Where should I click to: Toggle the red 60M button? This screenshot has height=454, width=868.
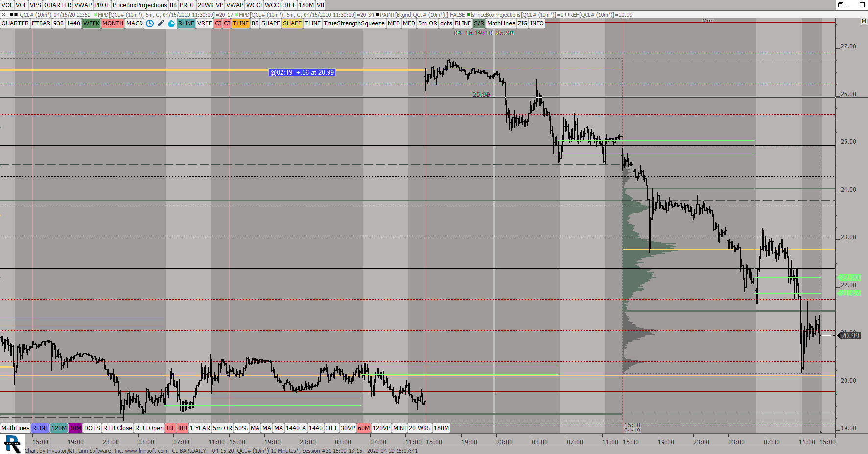click(x=364, y=428)
